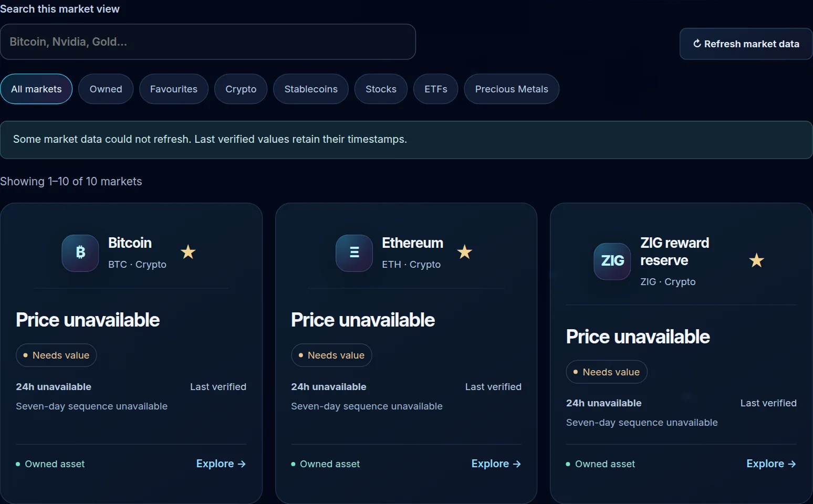Click Needs value badge on ZIG card
The image size is (813, 504).
(607, 372)
